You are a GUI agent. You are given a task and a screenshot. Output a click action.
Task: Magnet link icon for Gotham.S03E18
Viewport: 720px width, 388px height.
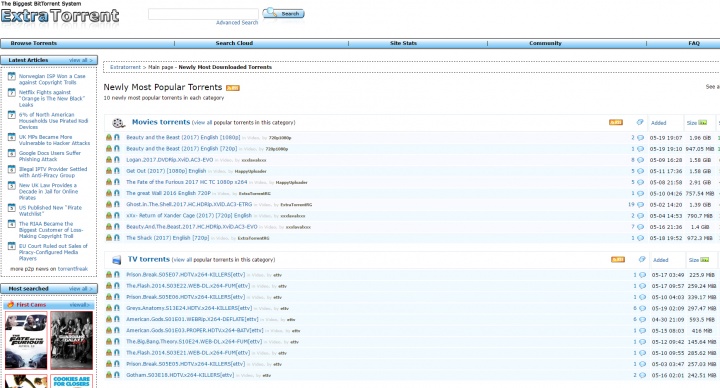pyautogui.click(x=117, y=375)
